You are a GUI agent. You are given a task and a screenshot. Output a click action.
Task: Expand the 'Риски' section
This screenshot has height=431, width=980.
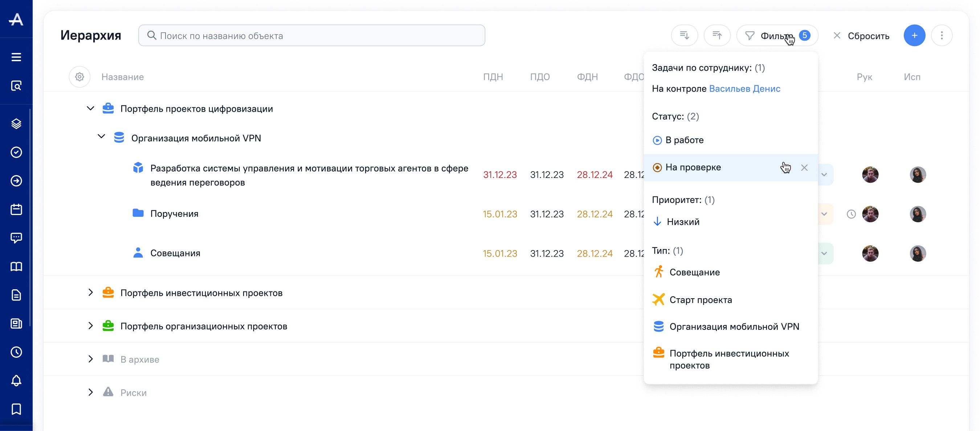click(x=90, y=392)
